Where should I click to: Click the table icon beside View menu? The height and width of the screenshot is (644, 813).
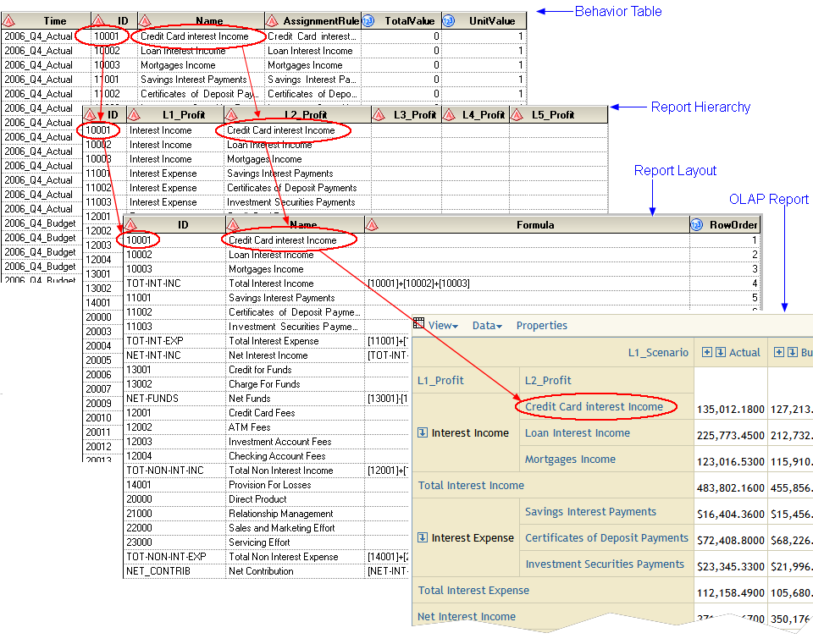click(x=418, y=324)
